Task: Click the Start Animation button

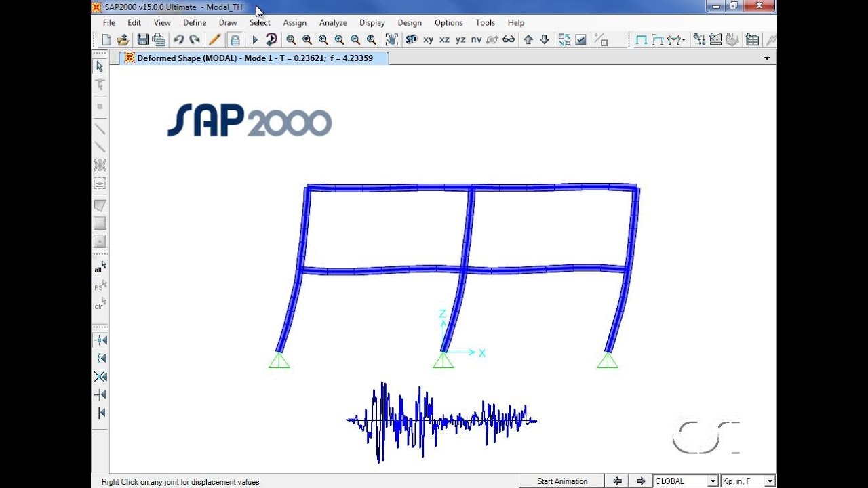Action: click(x=562, y=481)
